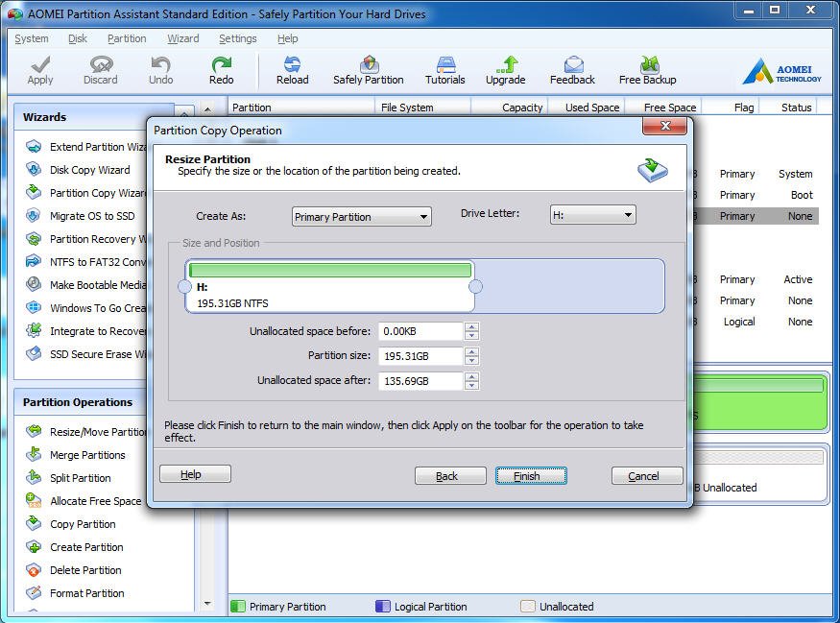This screenshot has width=840, height=623.
Task: Increase unallocated space before value
Action: click(471, 326)
